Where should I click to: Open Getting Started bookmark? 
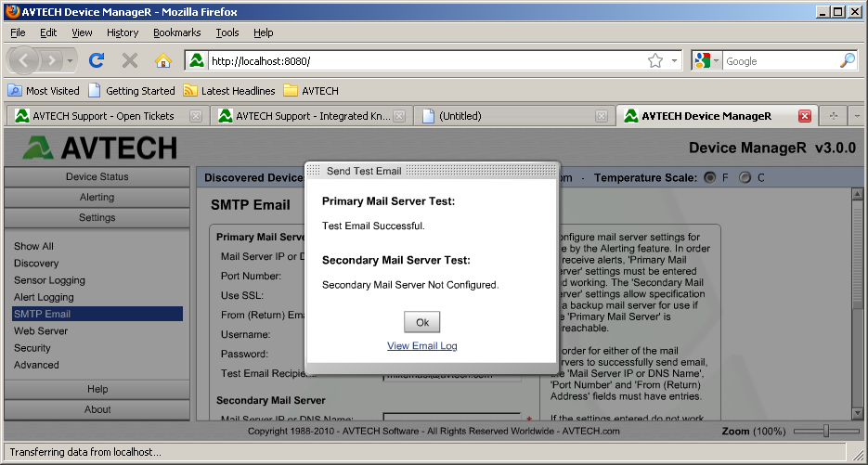(x=132, y=90)
